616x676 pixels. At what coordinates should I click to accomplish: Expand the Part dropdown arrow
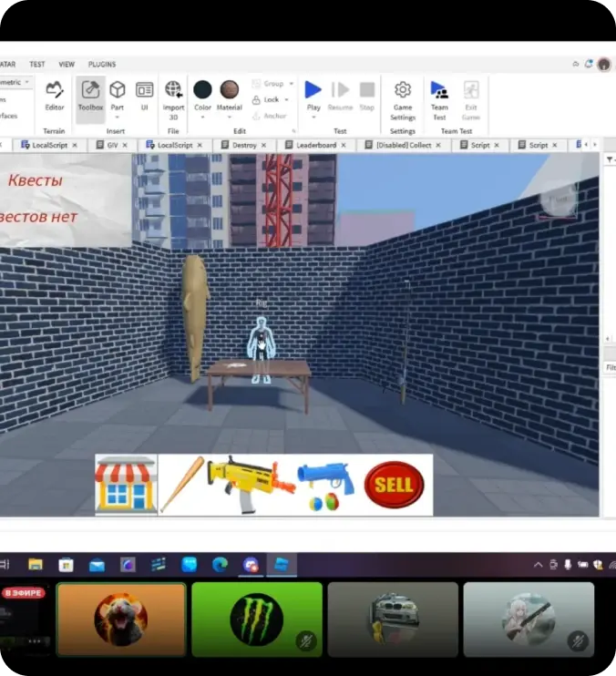coord(118,118)
